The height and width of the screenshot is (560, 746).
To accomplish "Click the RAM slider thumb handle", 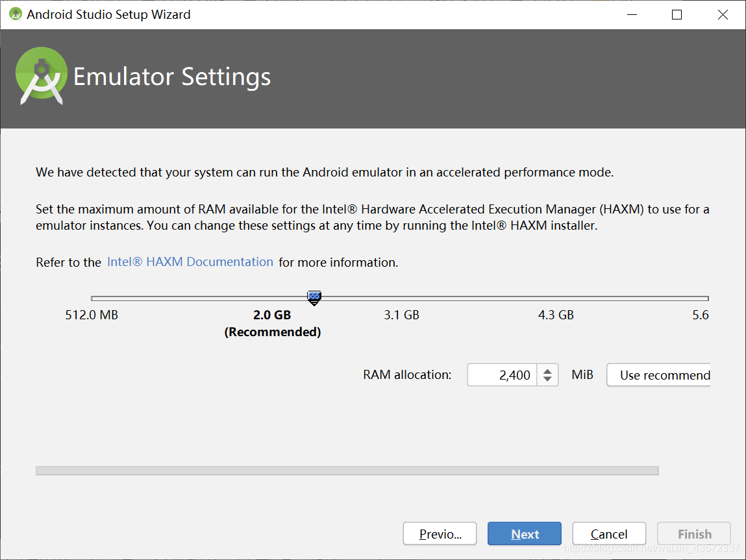I will pyautogui.click(x=314, y=298).
